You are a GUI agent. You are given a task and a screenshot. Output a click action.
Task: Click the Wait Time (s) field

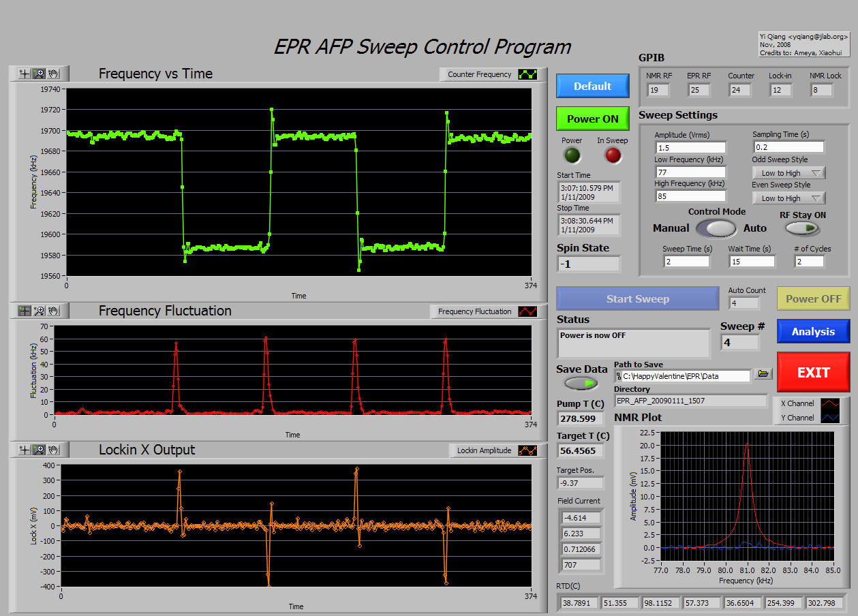pyautogui.click(x=752, y=262)
